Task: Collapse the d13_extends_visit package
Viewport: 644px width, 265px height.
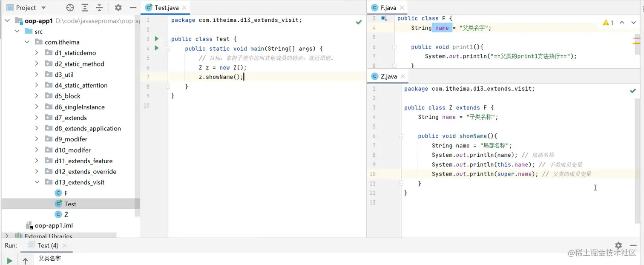Action: pyautogui.click(x=37, y=182)
